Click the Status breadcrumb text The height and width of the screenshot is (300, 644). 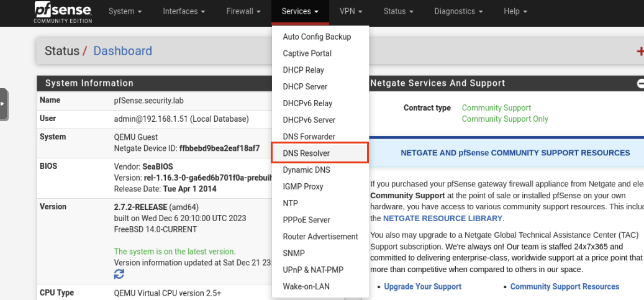[x=62, y=51]
